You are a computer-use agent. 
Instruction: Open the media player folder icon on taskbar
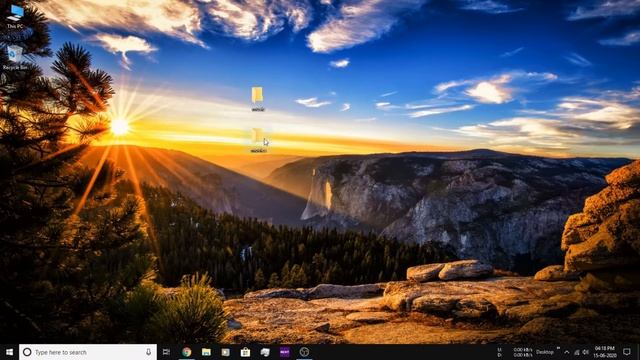coord(226,352)
